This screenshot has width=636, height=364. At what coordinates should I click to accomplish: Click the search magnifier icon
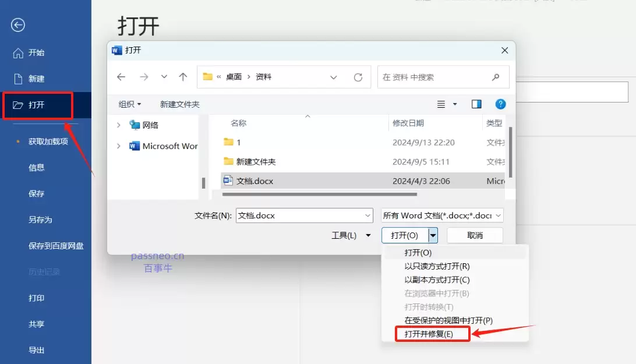[495, 76]
